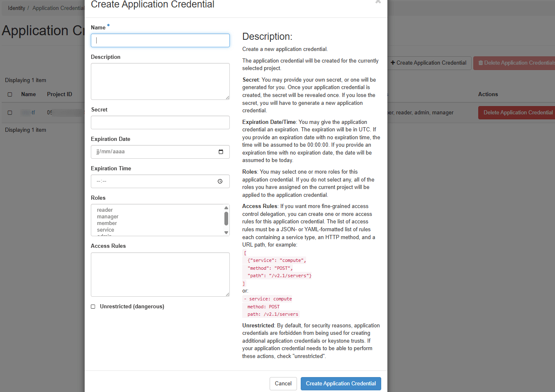
Task: Click the YAML example code block
Action: tap(271, 307)
